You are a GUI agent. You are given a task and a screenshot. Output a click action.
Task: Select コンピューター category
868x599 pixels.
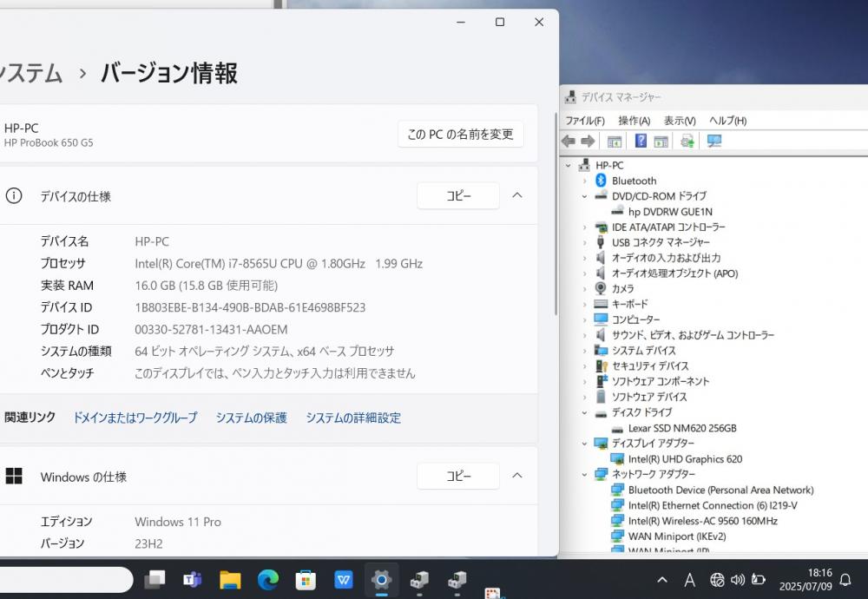635,319
